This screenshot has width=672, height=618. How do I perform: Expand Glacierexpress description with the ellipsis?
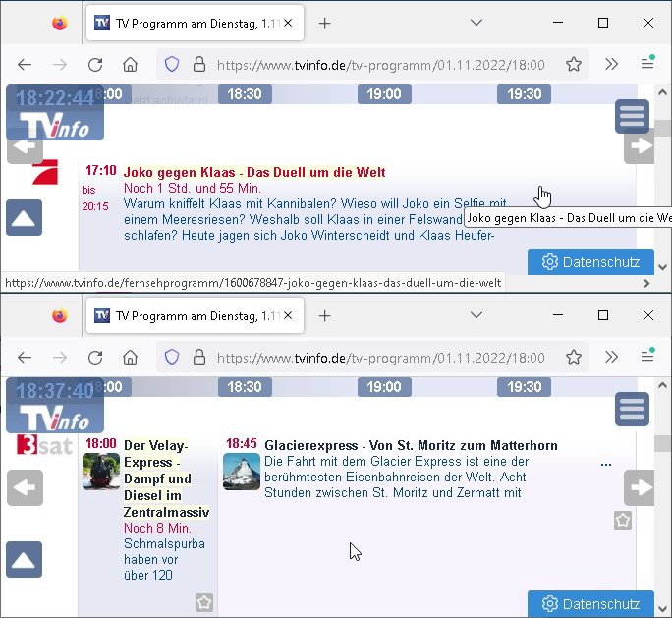pos(606,464)
